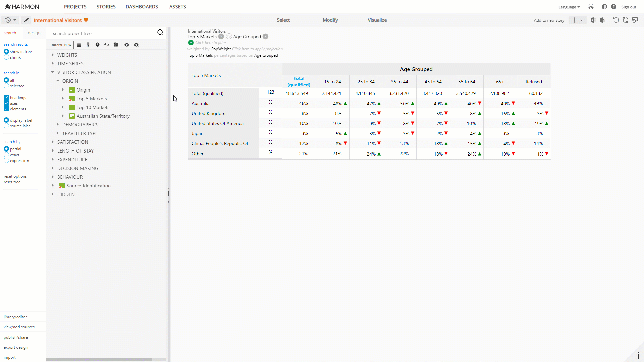
Task: Click the orange heart favorite icon
Action: point(86,20)
